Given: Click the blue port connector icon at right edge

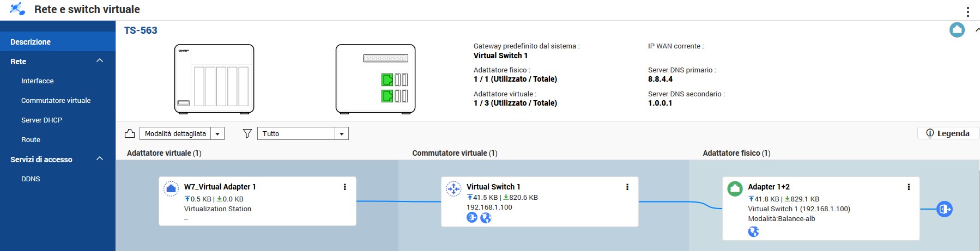Looking at the screenshot, I should pos(944,209).
